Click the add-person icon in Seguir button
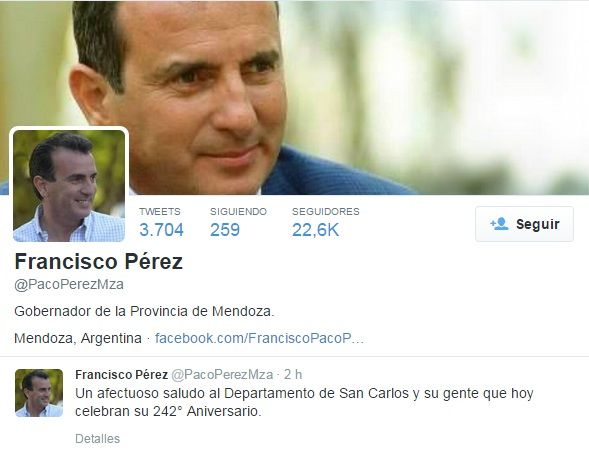Image resolution: width=589 pixels, height=459 pixels. 499,224
